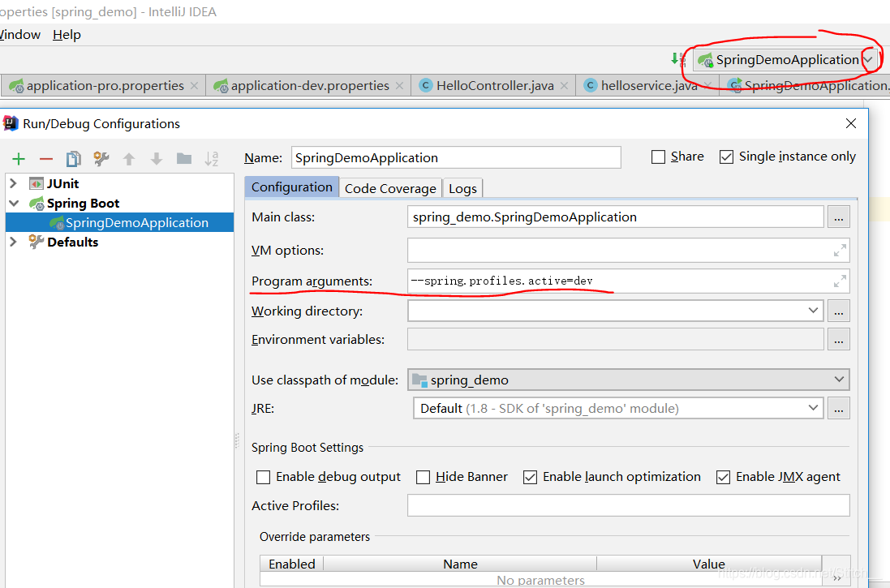The width and height of the screenshot is (890, 588).
Task: Switch to the Logs tab
Action: point(462,188)
